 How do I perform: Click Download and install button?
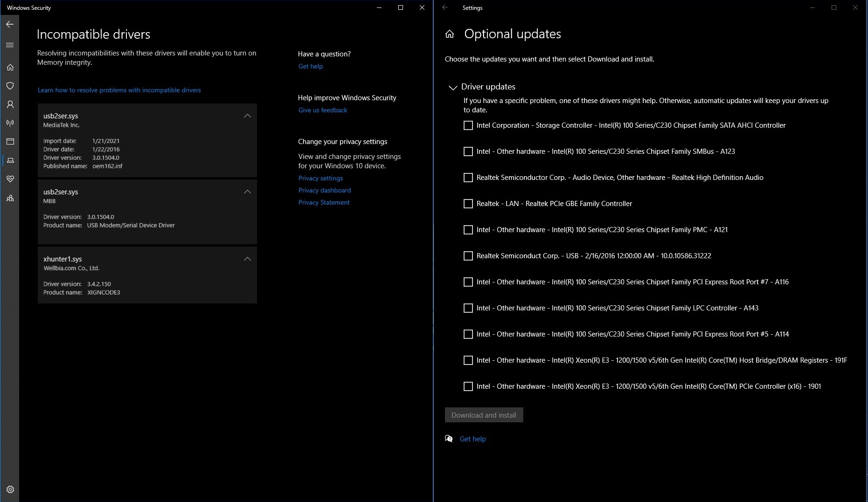[x=484, y=415]
